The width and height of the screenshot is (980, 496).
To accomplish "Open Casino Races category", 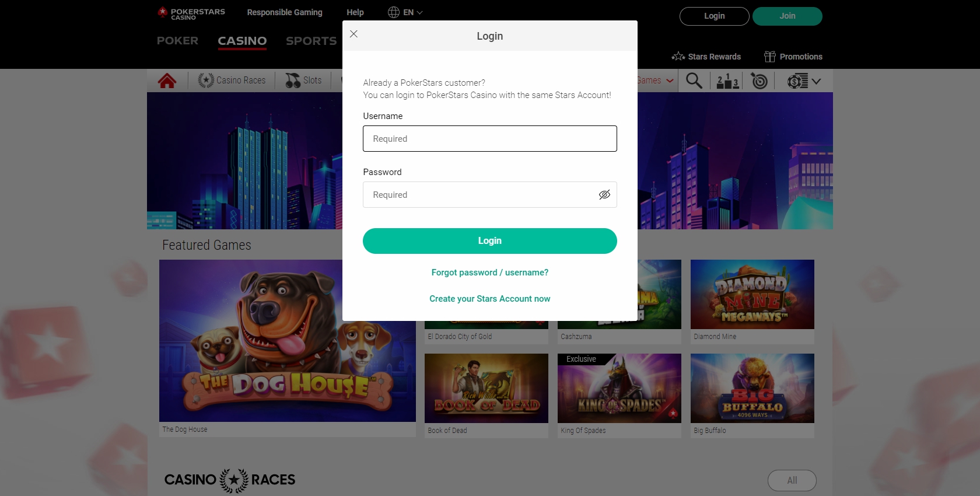I will 232,81.
